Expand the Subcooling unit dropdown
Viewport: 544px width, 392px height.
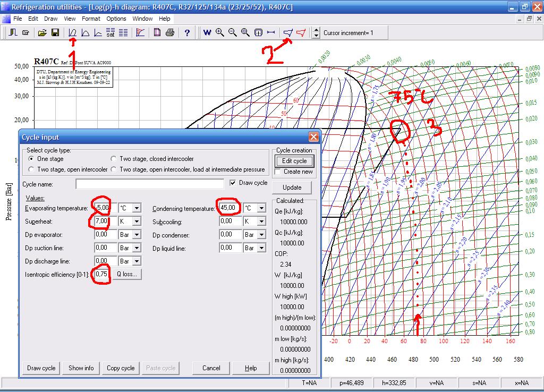click(x=261, y=221)
